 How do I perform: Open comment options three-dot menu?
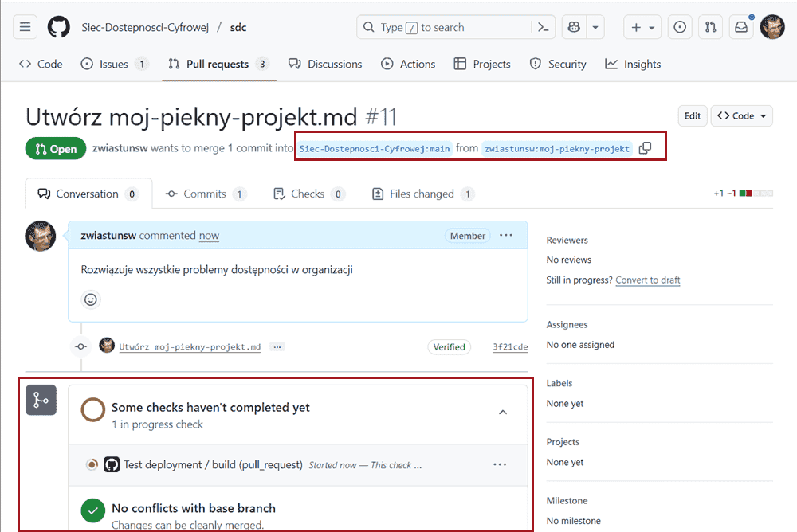click(x=506, y=236)
